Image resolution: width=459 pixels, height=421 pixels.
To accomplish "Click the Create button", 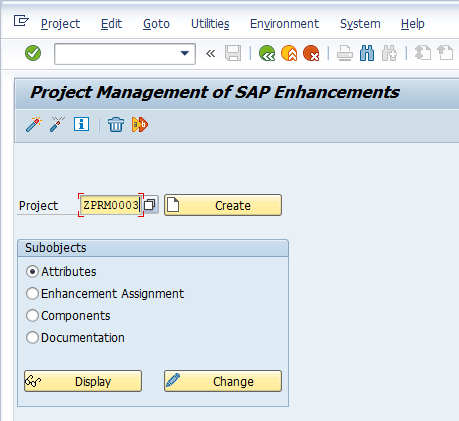I will click(x=223, y=205).
